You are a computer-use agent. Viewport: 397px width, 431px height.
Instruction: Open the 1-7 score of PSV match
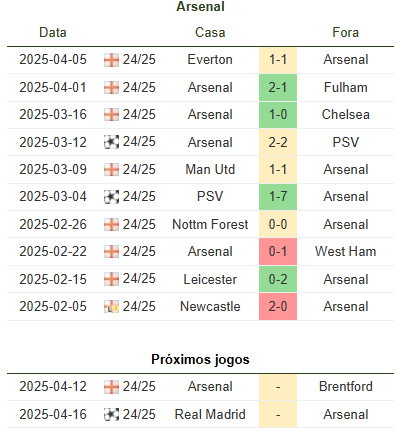[x=278, y=196]
